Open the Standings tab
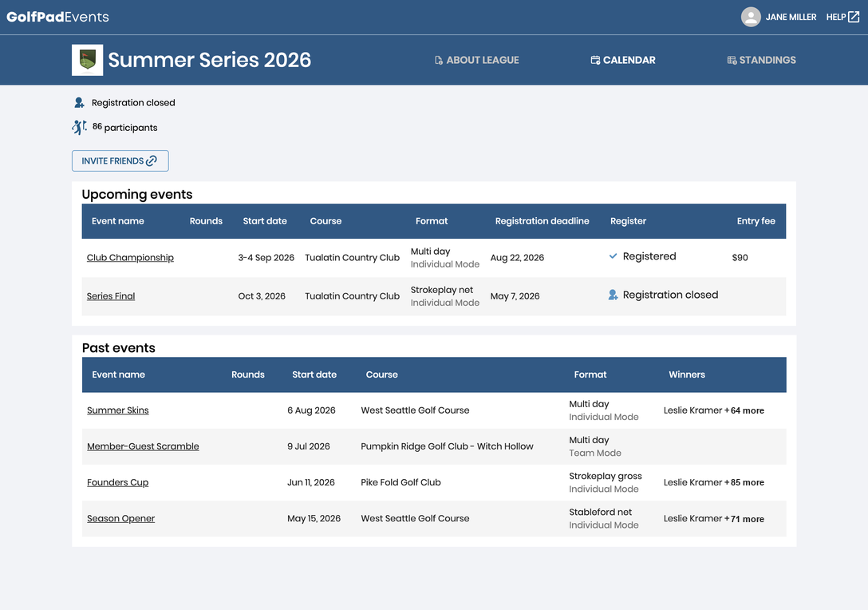 [761, 60]
